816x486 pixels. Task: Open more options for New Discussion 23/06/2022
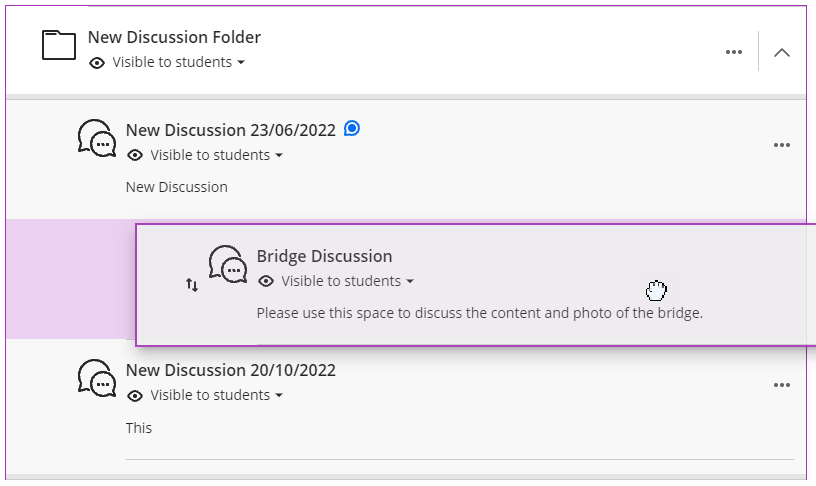[782, 145]
